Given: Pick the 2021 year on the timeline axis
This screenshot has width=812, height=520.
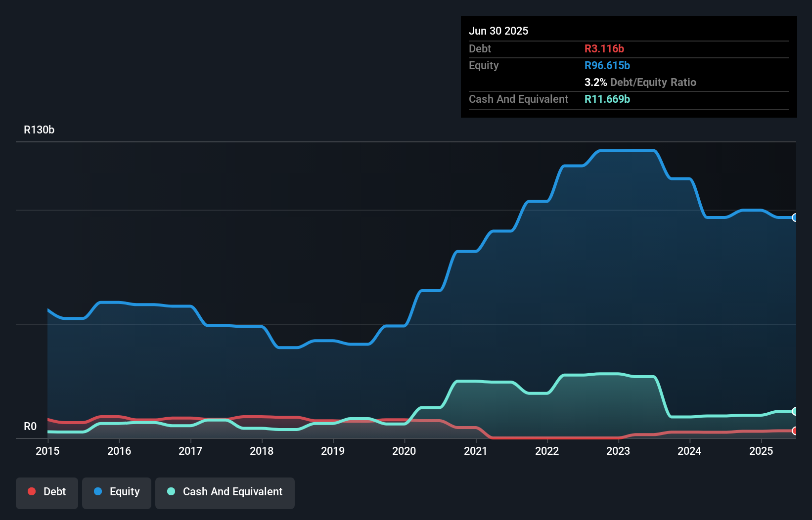Looking at the screenshot, I should point(476,451).
